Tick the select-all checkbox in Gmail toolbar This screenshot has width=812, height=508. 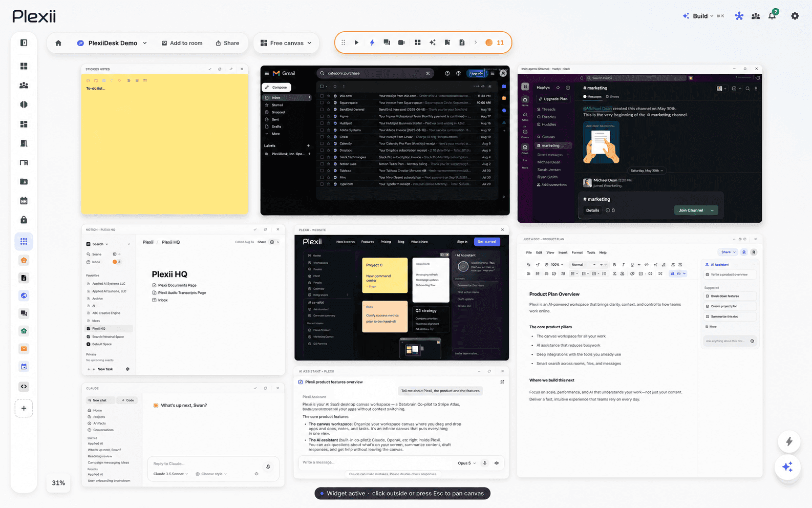[x=322, y=86]
